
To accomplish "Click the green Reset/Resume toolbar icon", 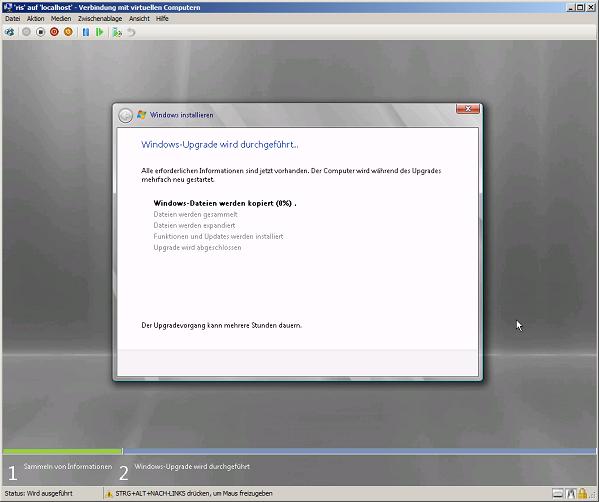I will tap(100, 32).
